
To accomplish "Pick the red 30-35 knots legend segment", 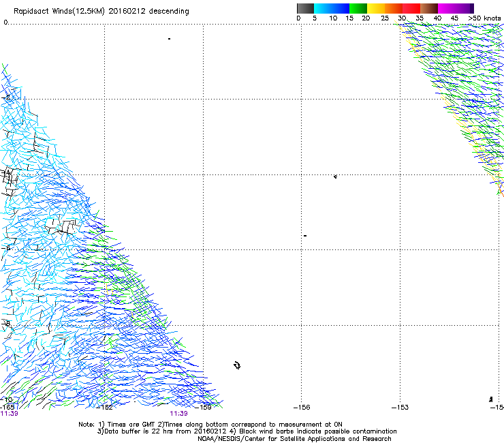I will coord(411,8).
